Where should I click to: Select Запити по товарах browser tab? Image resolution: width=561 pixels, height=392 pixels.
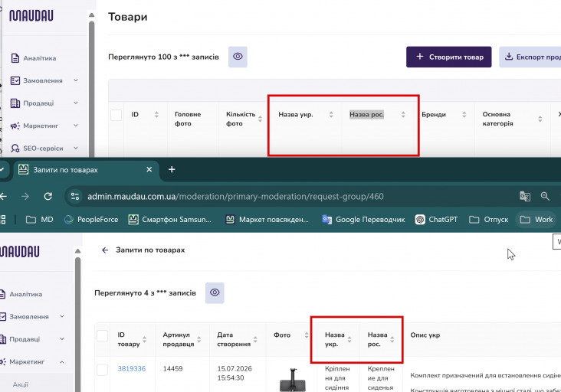[x=85, y=170]
